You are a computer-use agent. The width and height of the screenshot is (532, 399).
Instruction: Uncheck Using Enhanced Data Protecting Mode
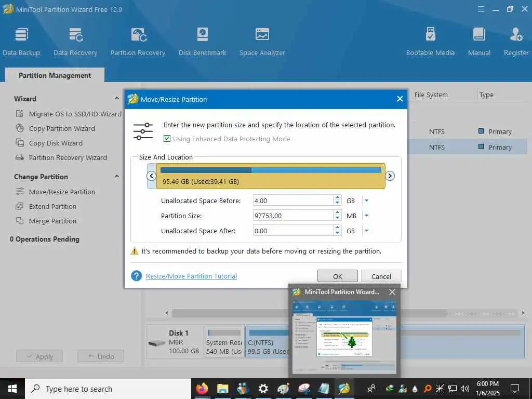167,138
